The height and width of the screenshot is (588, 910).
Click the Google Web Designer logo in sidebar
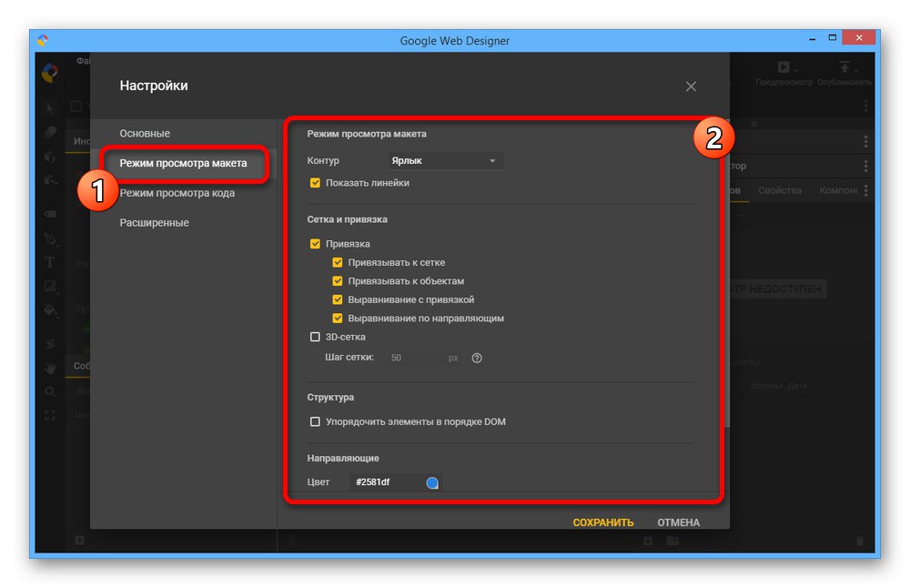(50, 73)
